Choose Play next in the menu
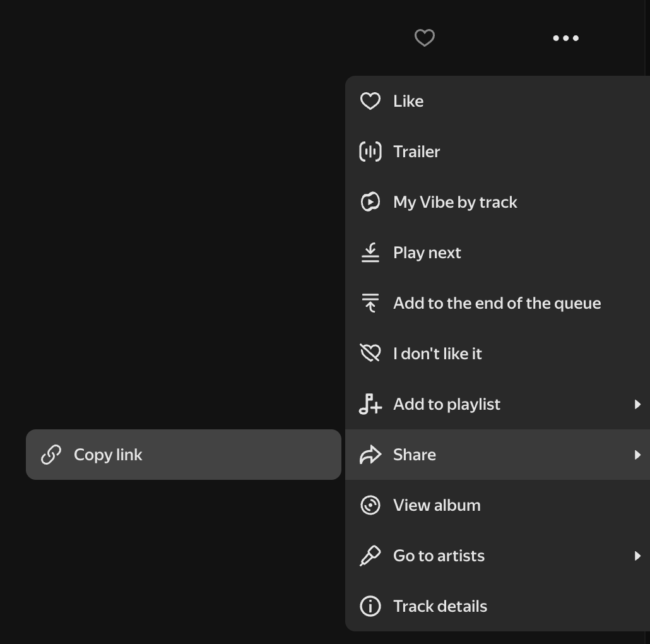650x644 pixels. click(x=497, y=253)
